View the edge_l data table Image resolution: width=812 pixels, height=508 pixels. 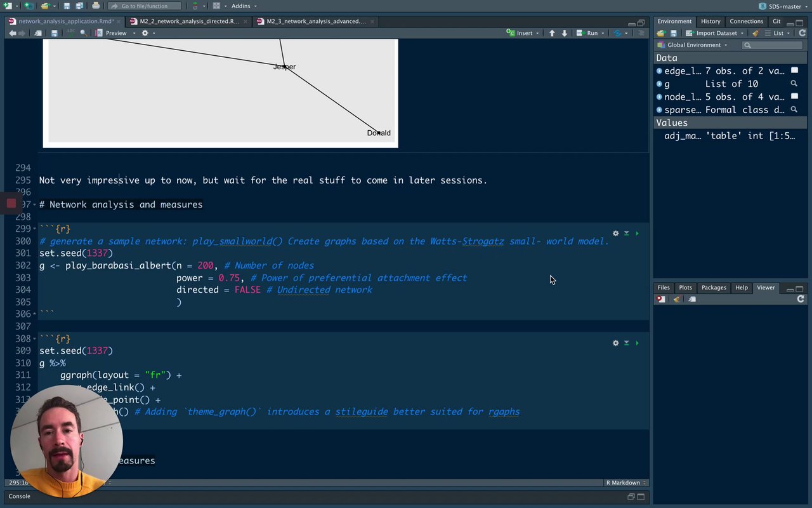[794, 70]
